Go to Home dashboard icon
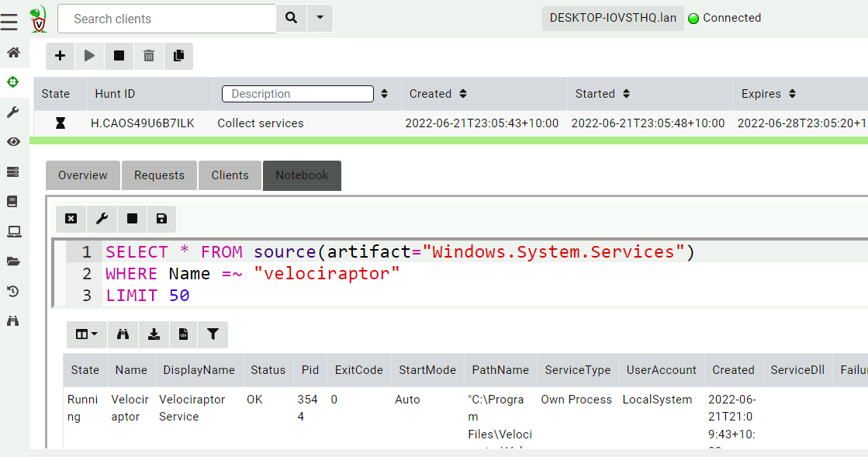 13,53
